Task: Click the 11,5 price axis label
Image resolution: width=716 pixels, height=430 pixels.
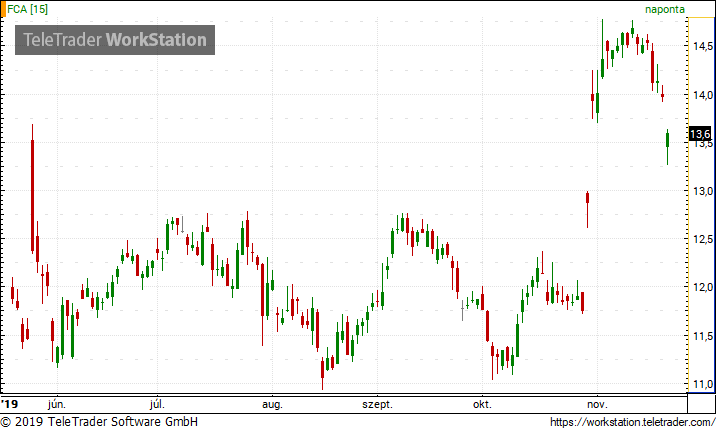Action: pyautogui.click(x=703, y=336)
